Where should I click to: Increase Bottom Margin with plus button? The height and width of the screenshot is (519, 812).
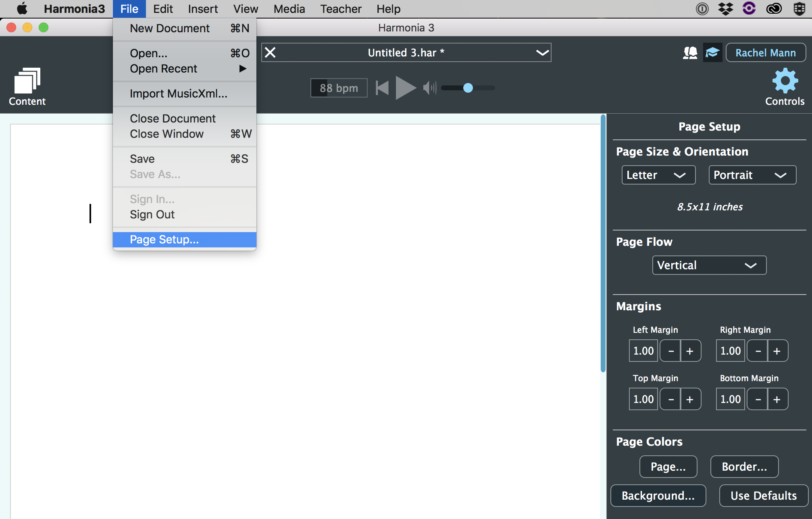777,399
